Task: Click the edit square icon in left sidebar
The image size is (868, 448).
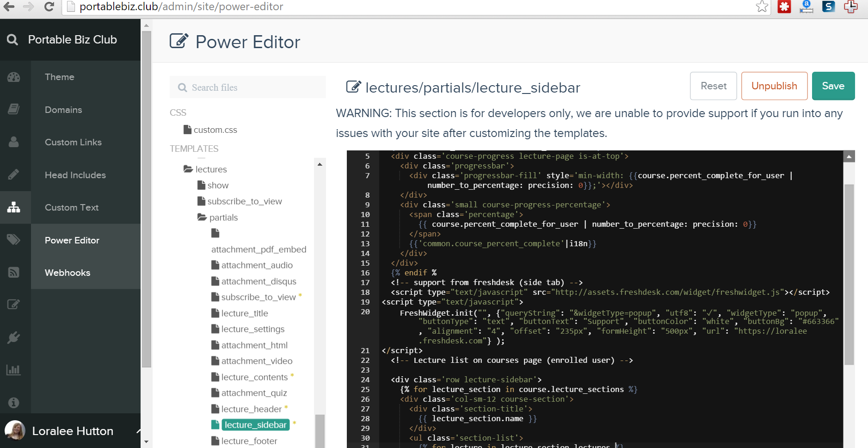Action: [x=14, y=305]
